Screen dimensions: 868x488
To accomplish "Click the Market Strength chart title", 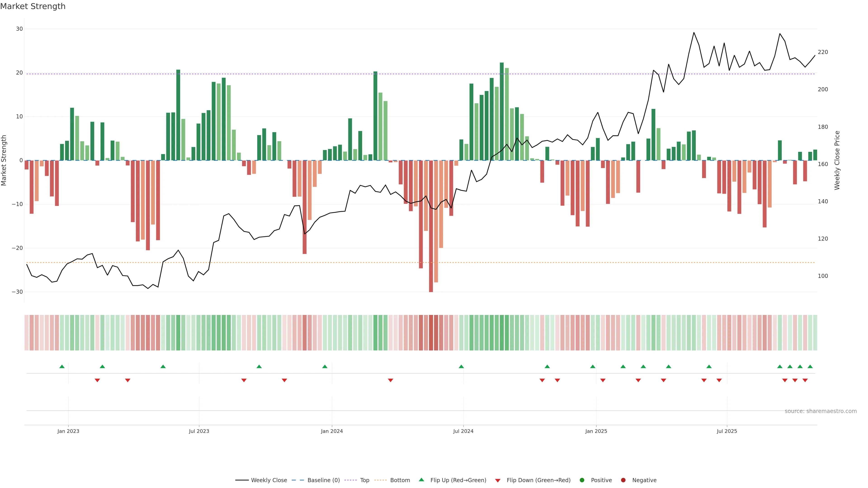I will click(33, 6).
